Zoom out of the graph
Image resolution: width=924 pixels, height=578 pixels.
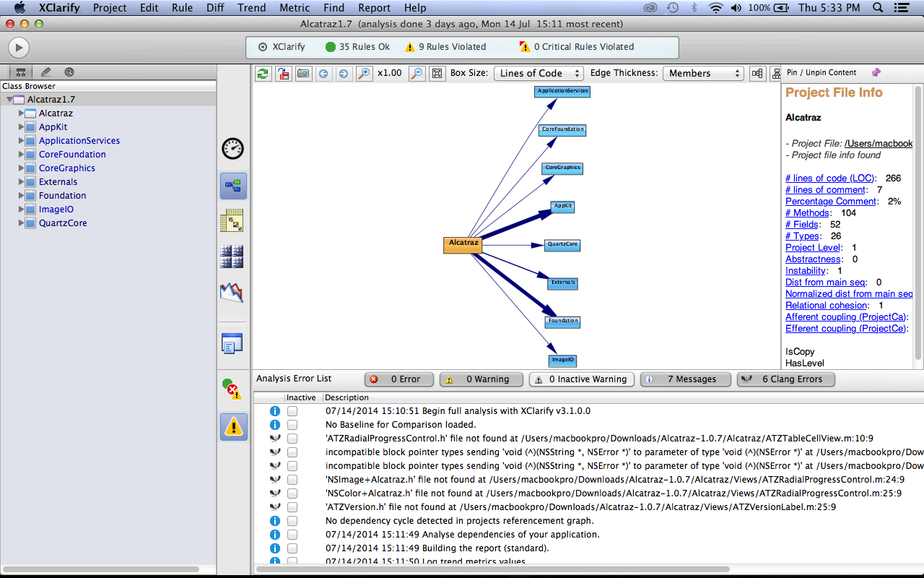tap(417, 73)
